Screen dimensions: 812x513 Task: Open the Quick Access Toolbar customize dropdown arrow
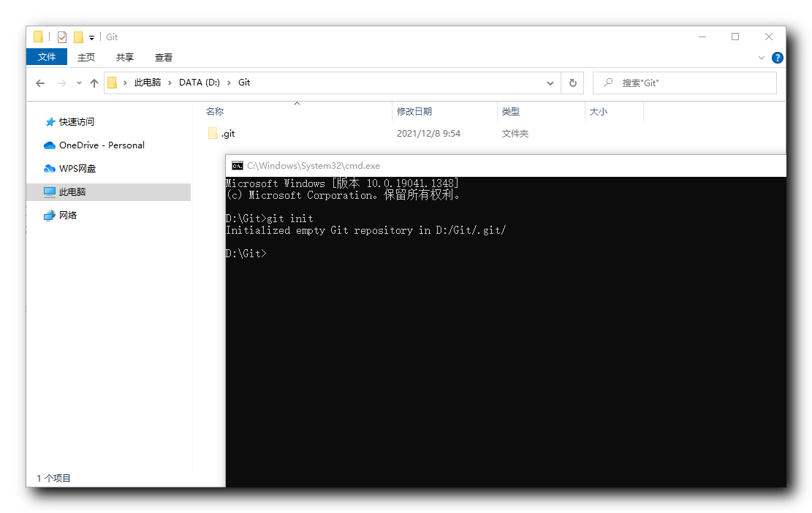[x=91, y=37]
